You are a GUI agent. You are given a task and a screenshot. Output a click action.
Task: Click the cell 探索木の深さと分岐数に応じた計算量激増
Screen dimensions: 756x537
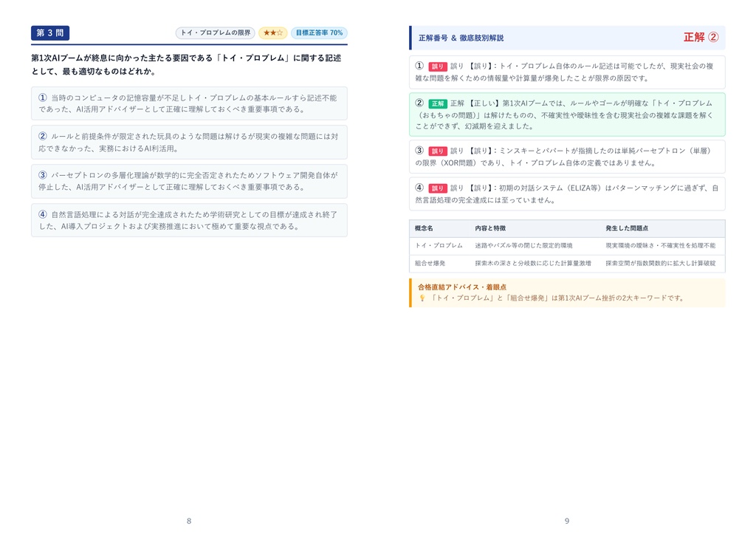pos(533,264)
